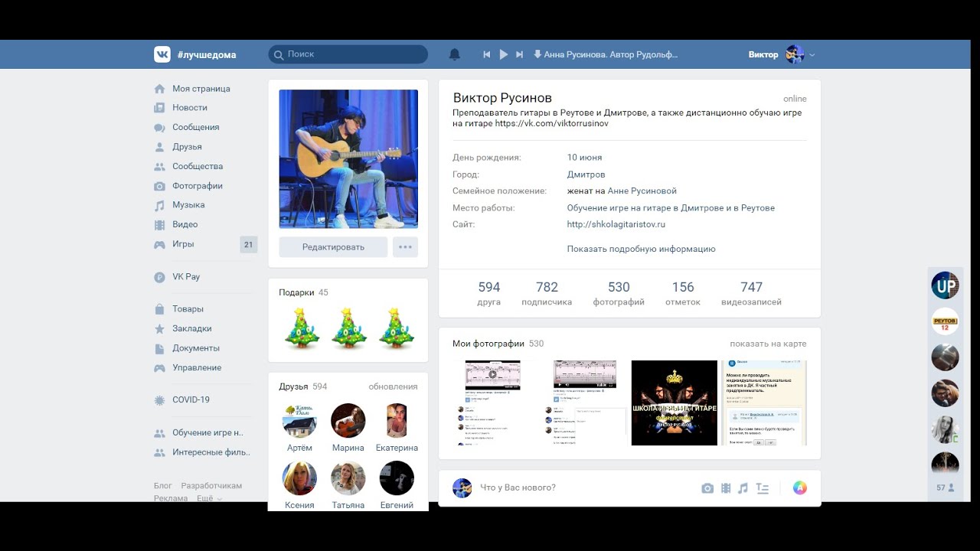Click the Что у Вас нового post field

[x=518, y=487]
